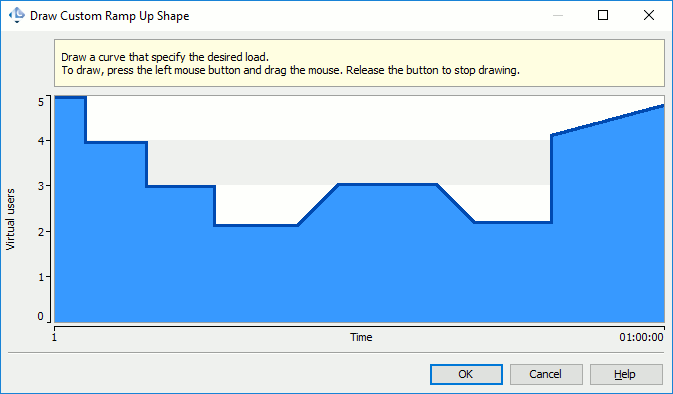Screen dimensions: 673x394
Task: Click the OK button
Action: pos(466,374)
